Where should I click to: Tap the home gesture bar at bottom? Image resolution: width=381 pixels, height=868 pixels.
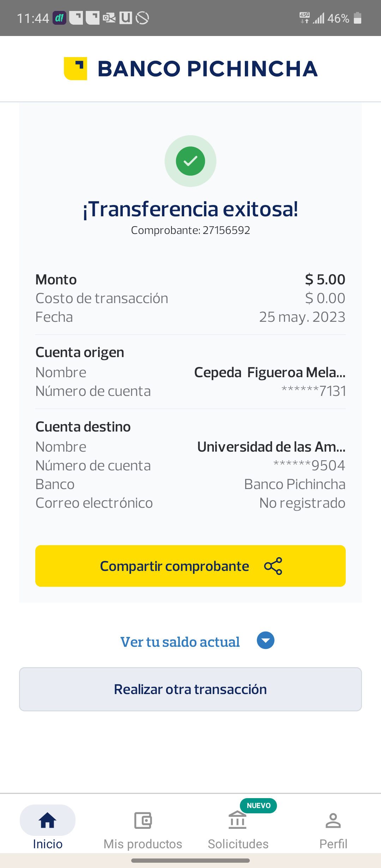pos(190,861)
